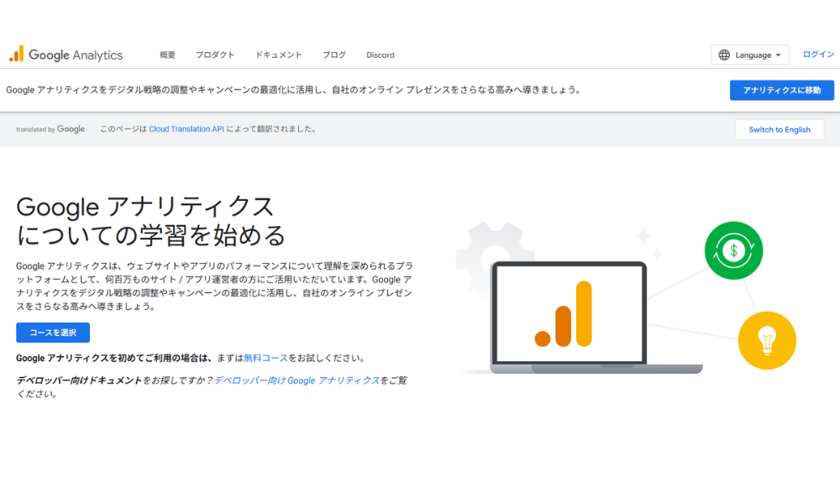Click the yellow lightbulb illustration
The image size is (840, 504).
pos(767,340)
